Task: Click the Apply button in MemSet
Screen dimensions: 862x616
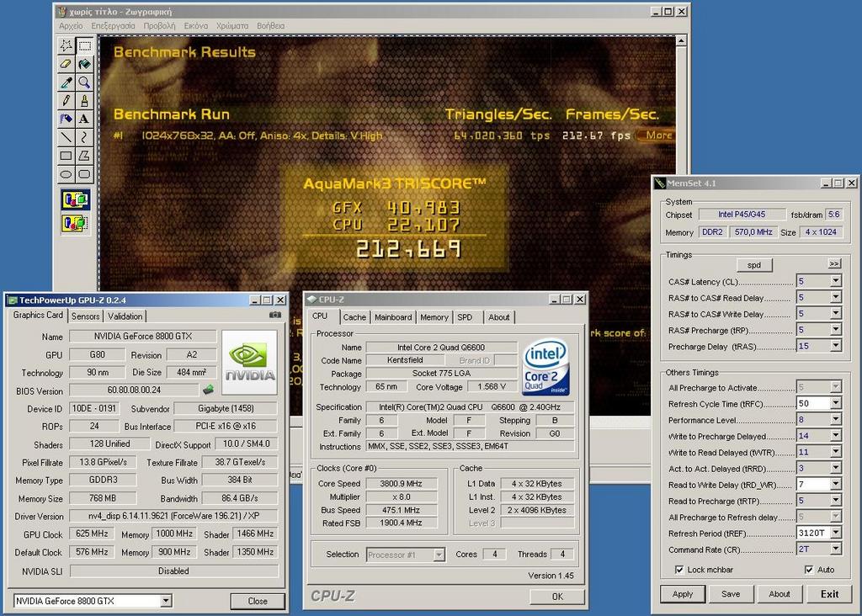Action: tap(682, 594)
